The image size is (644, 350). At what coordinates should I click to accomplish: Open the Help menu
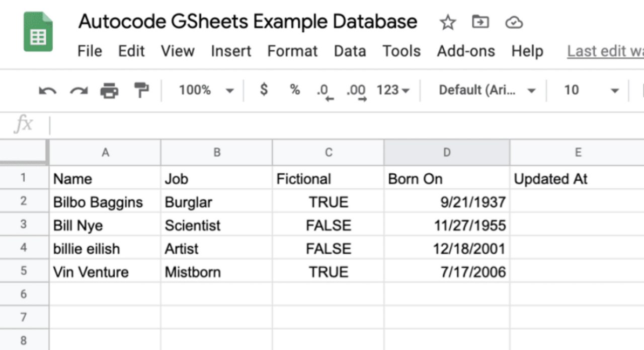(x=527, y=51)
